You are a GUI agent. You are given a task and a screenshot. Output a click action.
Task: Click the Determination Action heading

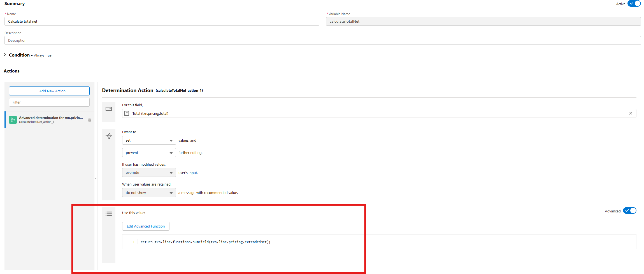127,90
